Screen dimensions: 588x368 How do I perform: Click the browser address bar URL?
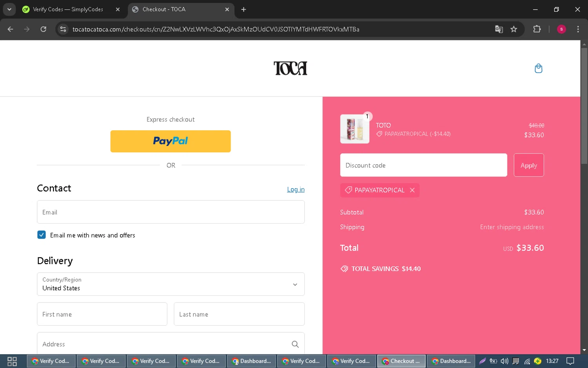click(216, 29)
